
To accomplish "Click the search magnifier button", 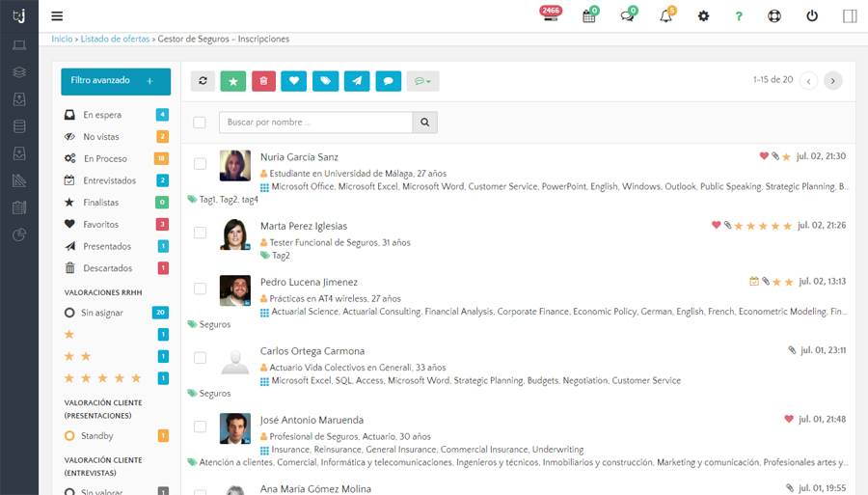I will click(425, 123).
